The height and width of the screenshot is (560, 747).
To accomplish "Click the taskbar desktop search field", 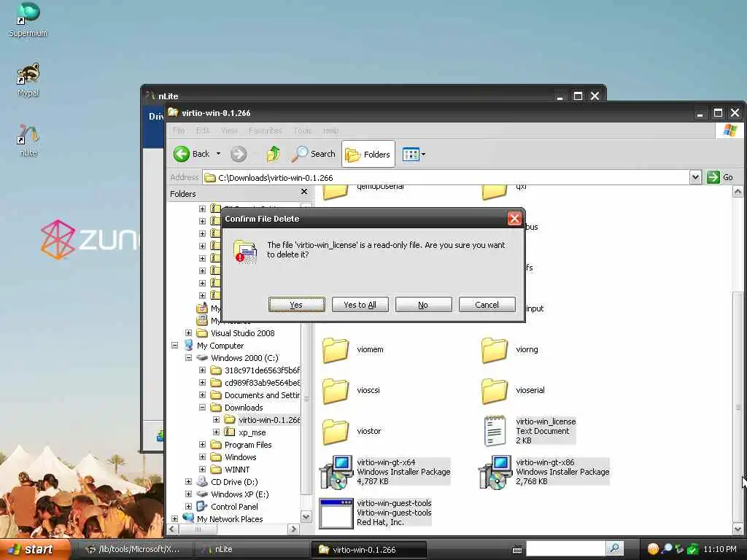I will click(x=565, y=549).
